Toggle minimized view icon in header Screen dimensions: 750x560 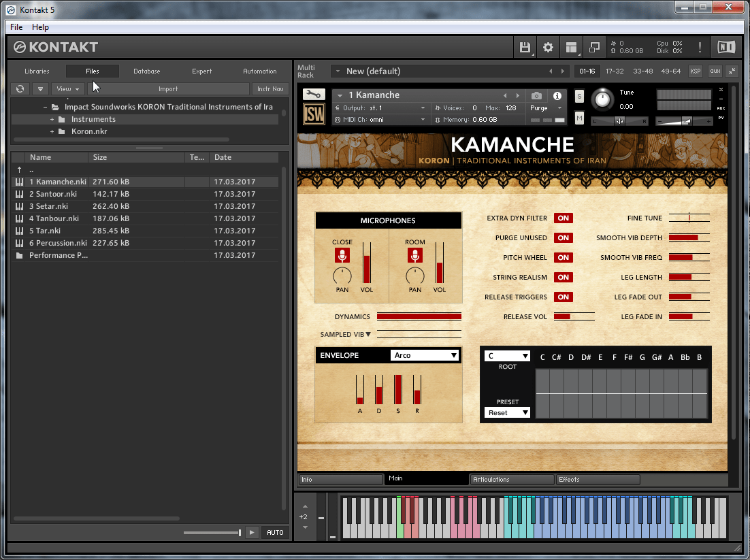(594, 48)
